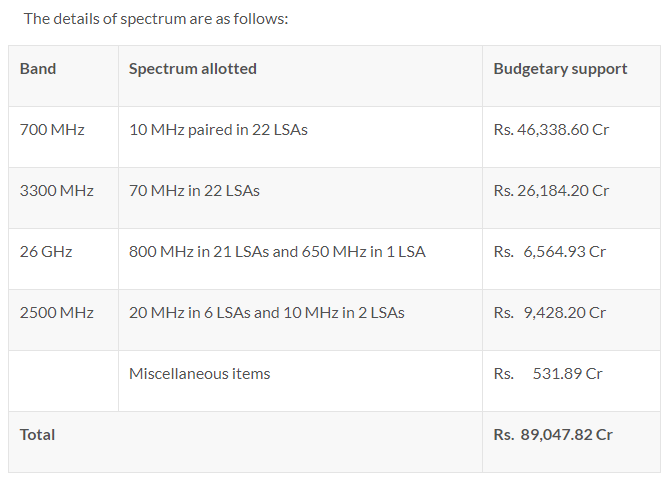Click '70 MHz in 22 LSAs' cell

(x=300, y=198)
